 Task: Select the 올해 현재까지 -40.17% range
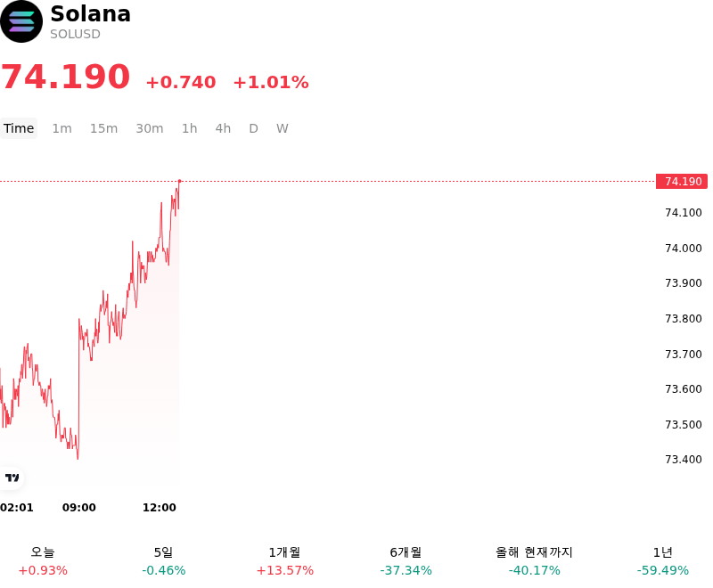point(534,561)
